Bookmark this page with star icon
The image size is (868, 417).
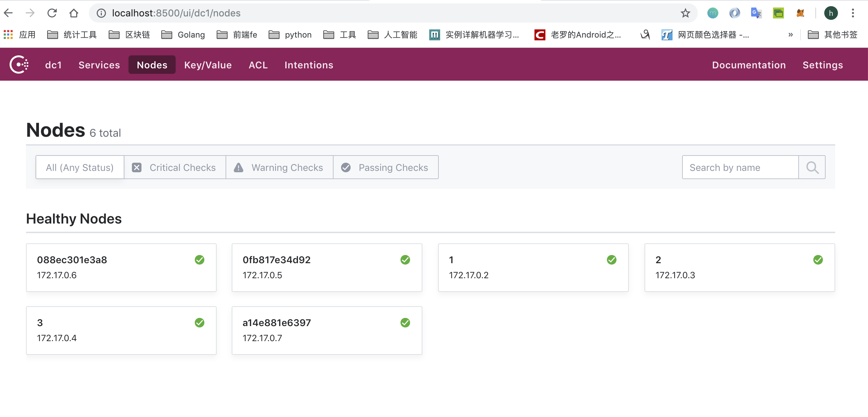click(685, 13)
